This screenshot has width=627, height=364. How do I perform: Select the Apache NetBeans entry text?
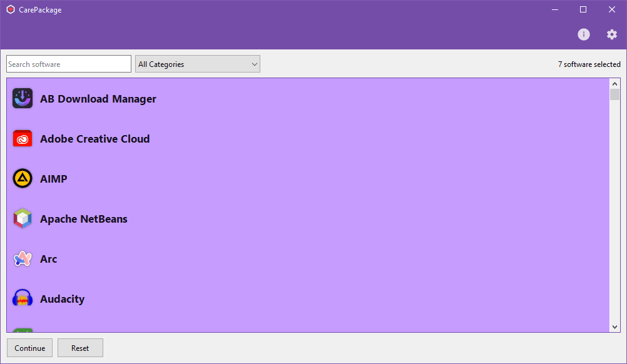84,219
